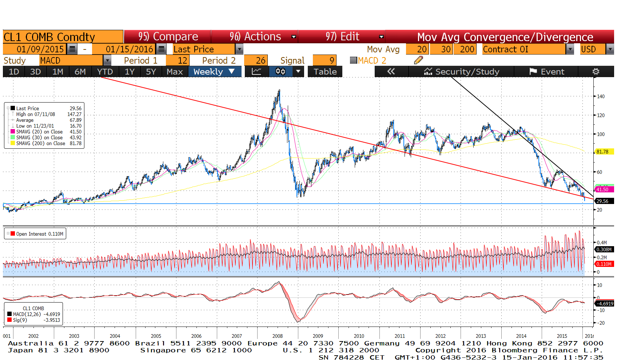This screenshot has width=617, height=364.
Task: Click 97) Edit menu
Action: click(x=342, y=36)
